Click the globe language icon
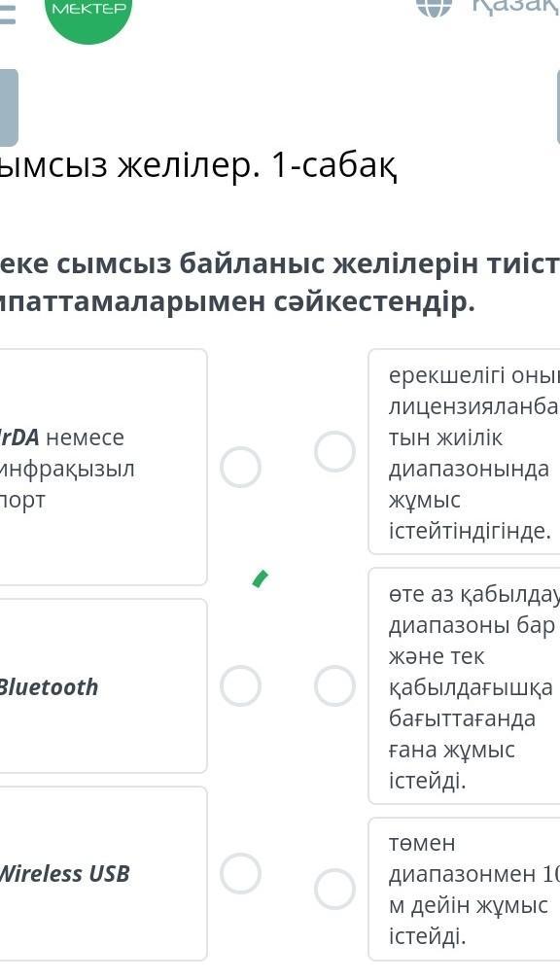Image resolution: width=560 pixels, height=980 pixels. (434, 6)
